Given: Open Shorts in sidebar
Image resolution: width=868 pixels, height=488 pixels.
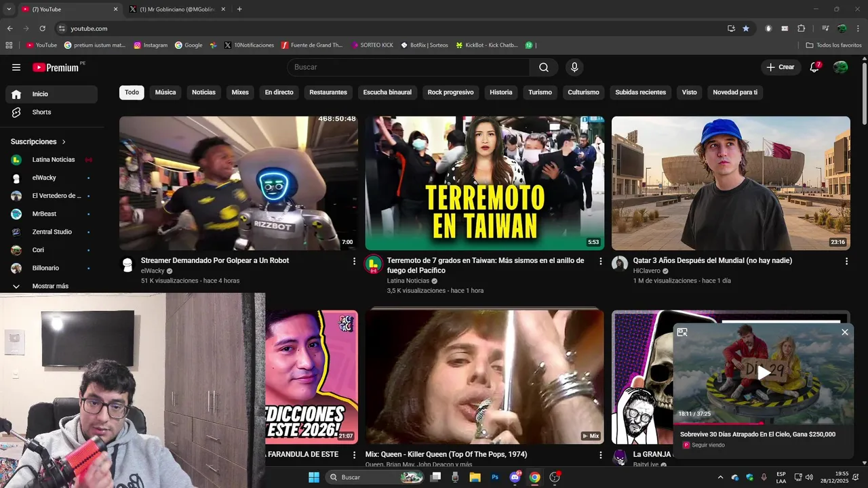Looking at the screenshot, I should pos(52,113).
